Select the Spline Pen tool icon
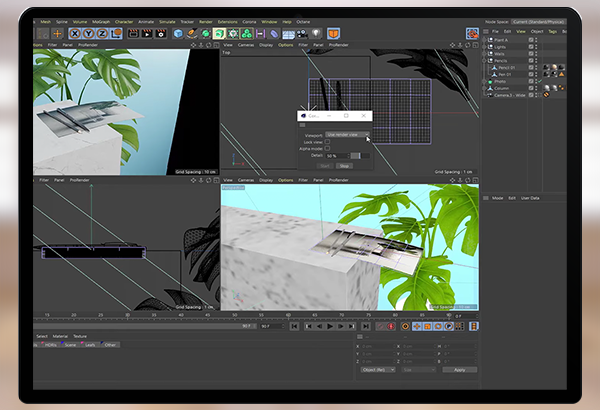Viewport: 600px width, 410px height. (x=192, y=34)
